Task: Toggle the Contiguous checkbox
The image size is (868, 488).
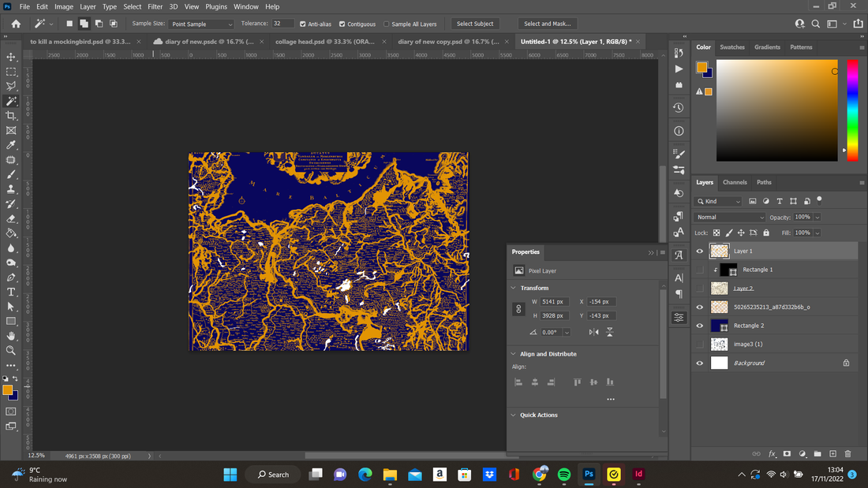Action: coord(342,24)
